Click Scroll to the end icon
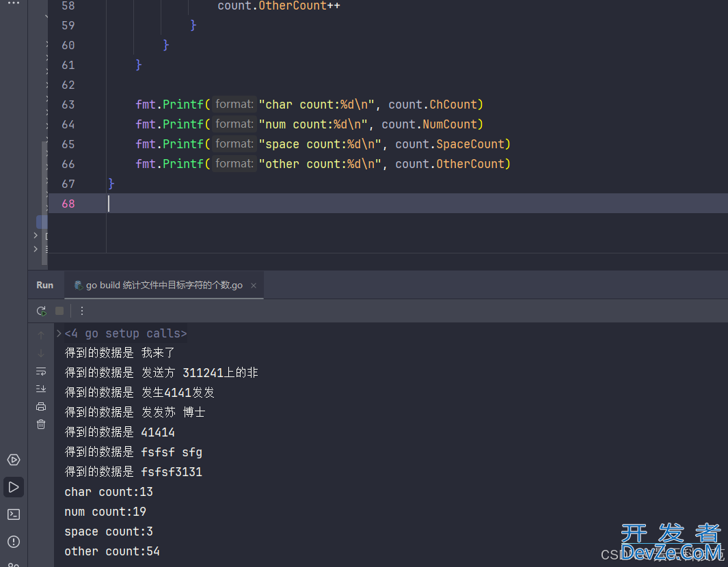 coord(41,389)
